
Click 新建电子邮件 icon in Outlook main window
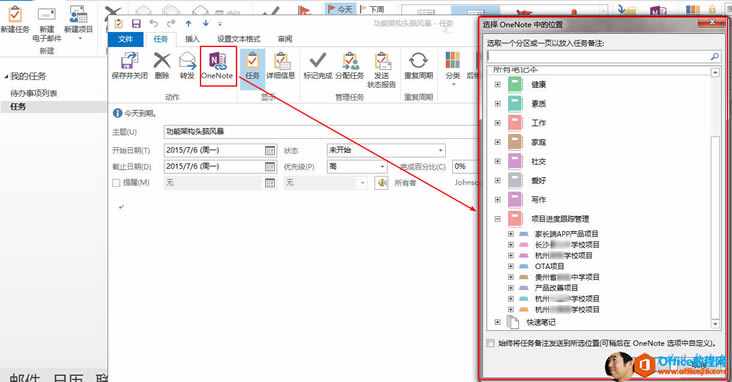pos(46,14)
